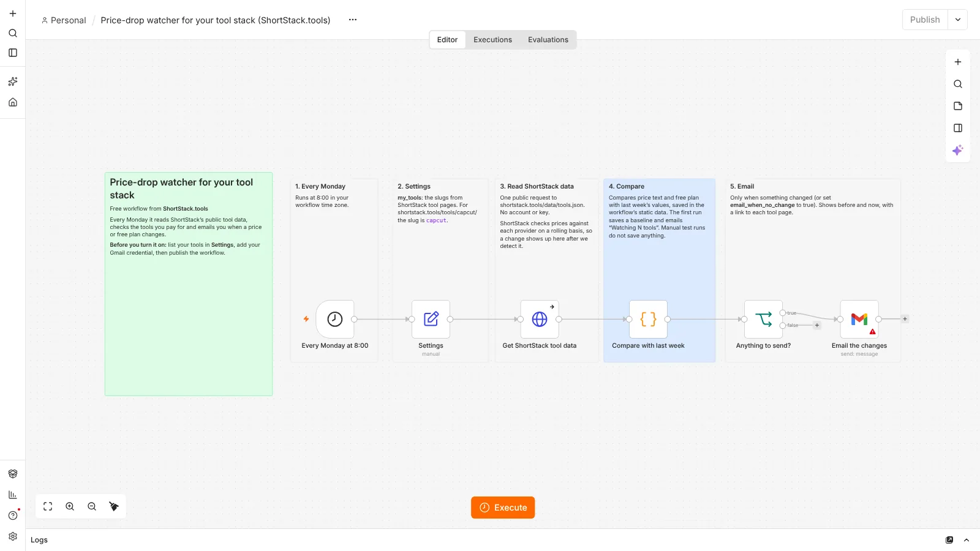
Task: Open the workflow three-dot menu
Action: point(353,20)
